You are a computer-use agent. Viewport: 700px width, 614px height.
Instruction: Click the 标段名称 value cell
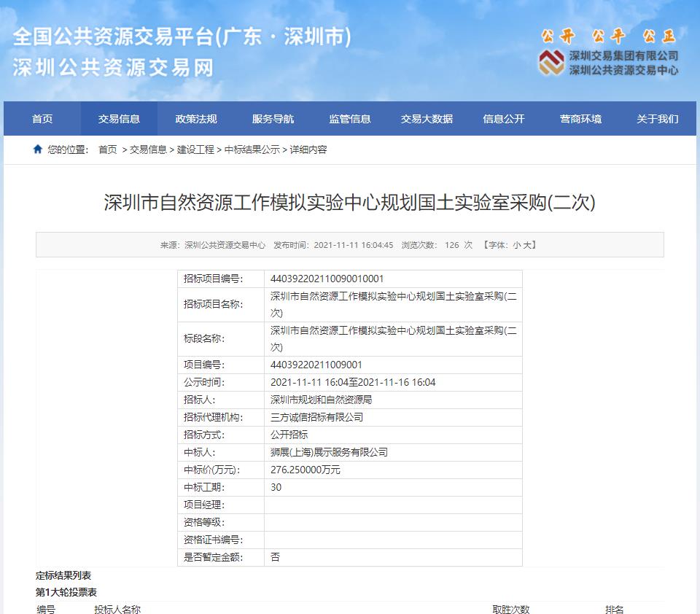click(x=393, y=339)
